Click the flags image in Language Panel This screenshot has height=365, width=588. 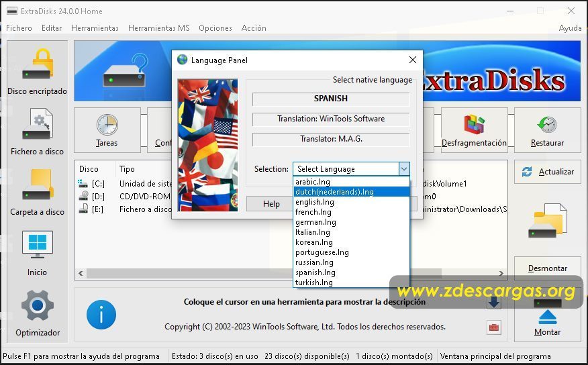point(208,145)
